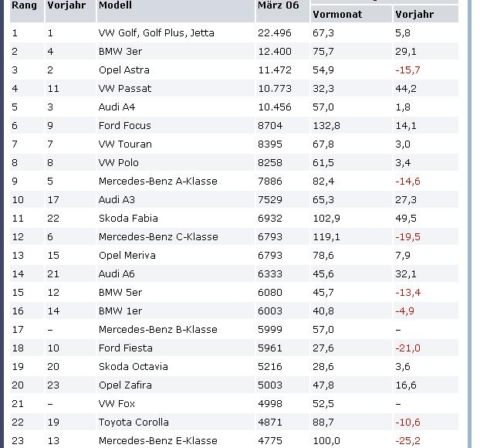Select the "VW Fox" model cell
Screen dimensions: 480x448
click(x=117, y=404)
